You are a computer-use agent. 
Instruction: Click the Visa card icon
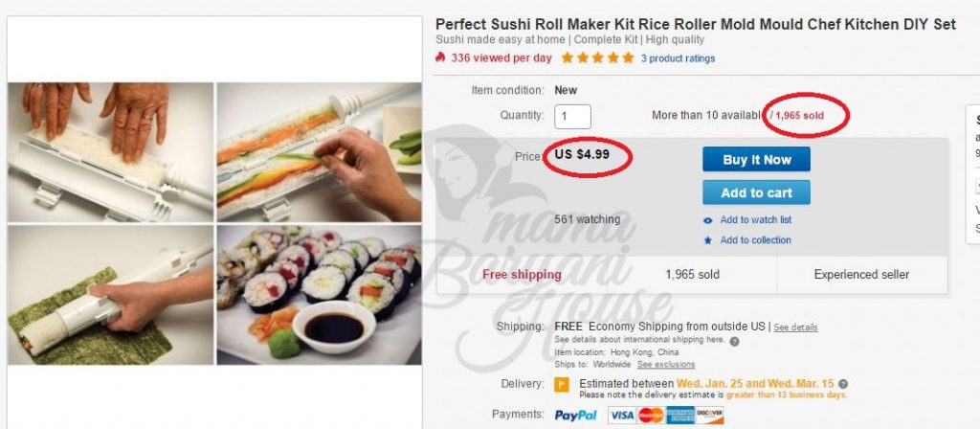point(622,416)
